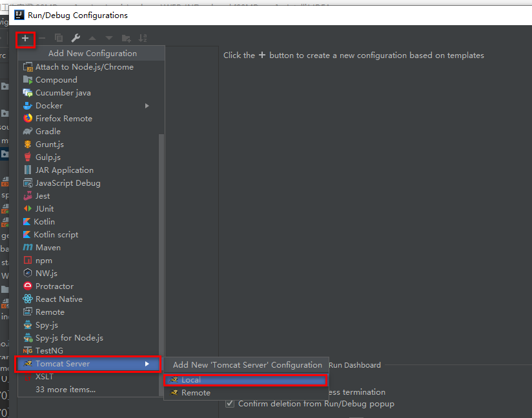Click the minus Remove Configuration icon

42,38
